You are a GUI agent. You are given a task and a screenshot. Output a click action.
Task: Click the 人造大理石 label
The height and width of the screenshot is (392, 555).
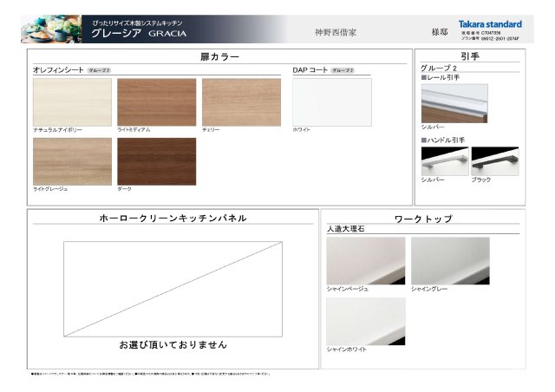345,229
